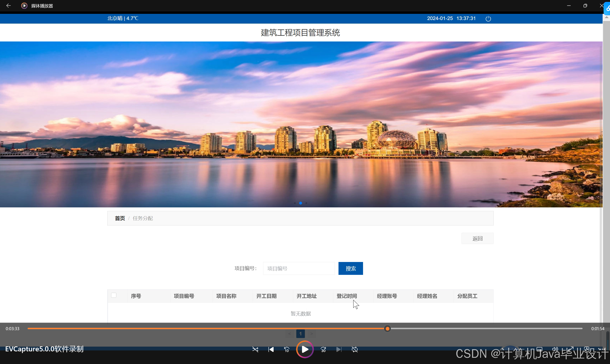Go to previous track
Image resolution: width=610 pixels, height=364 pixels.
point(271,349)
